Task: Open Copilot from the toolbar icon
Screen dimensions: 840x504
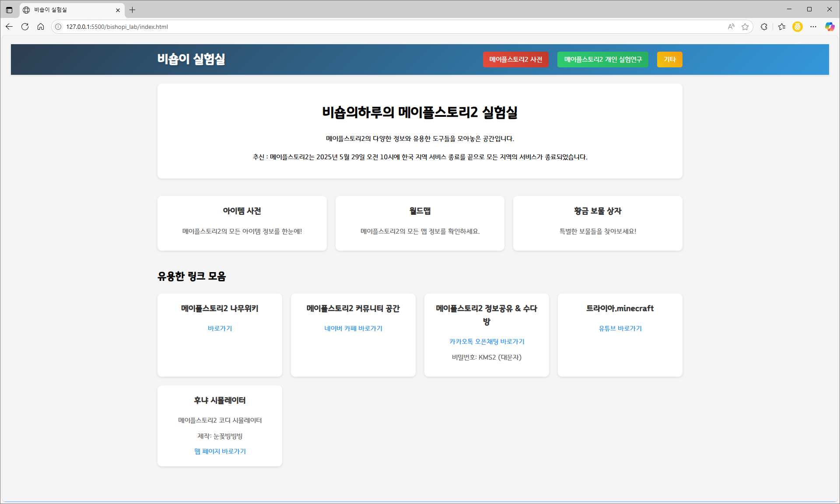Action: [829, 27]
